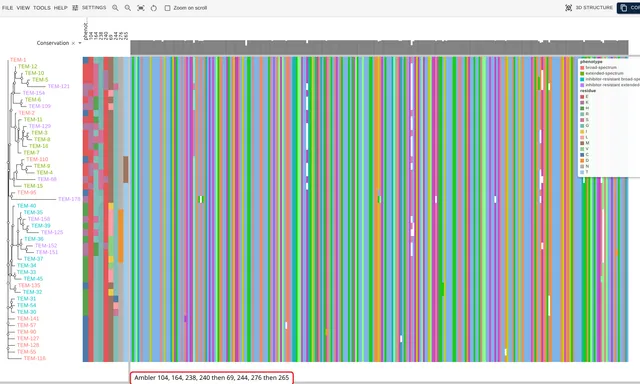
Task: Select the TEM-109 tree leaf
Action: (40, 106)
